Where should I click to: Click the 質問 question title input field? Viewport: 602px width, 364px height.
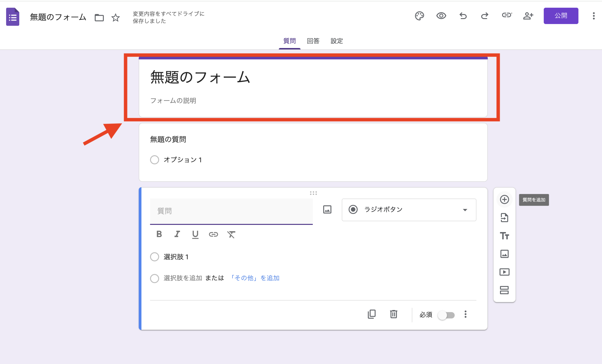coord(231,211)
